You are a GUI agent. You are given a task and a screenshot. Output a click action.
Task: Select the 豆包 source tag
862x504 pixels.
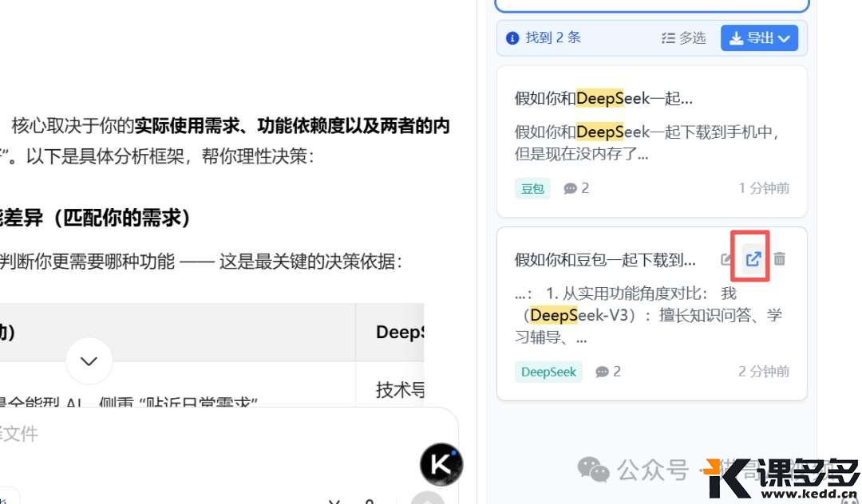532,188
